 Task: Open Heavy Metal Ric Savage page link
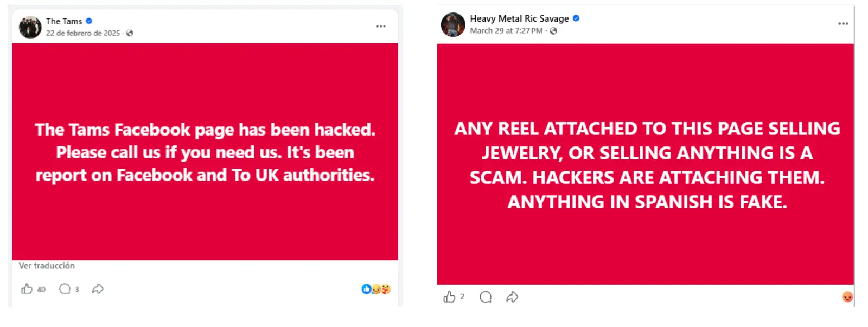pos(519,18)
